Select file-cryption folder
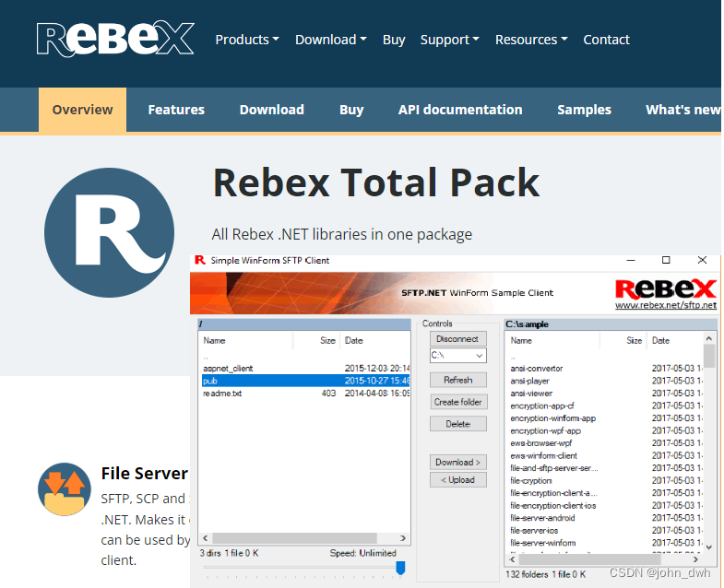This screenshot has width=724, height=588. click(x=531, y=480)
